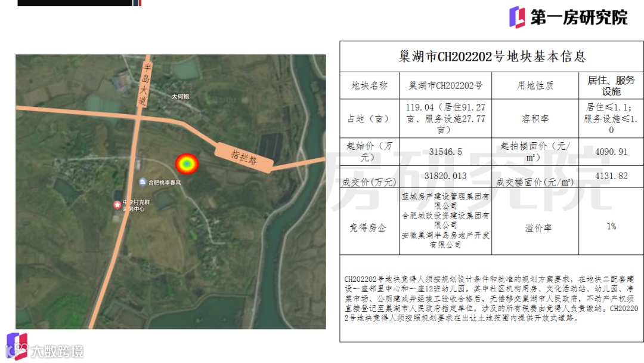Click the 成交楼面价 header cell
Viewport: 644px width, 363px height.
pyautogui.click(x=535, y=177)
